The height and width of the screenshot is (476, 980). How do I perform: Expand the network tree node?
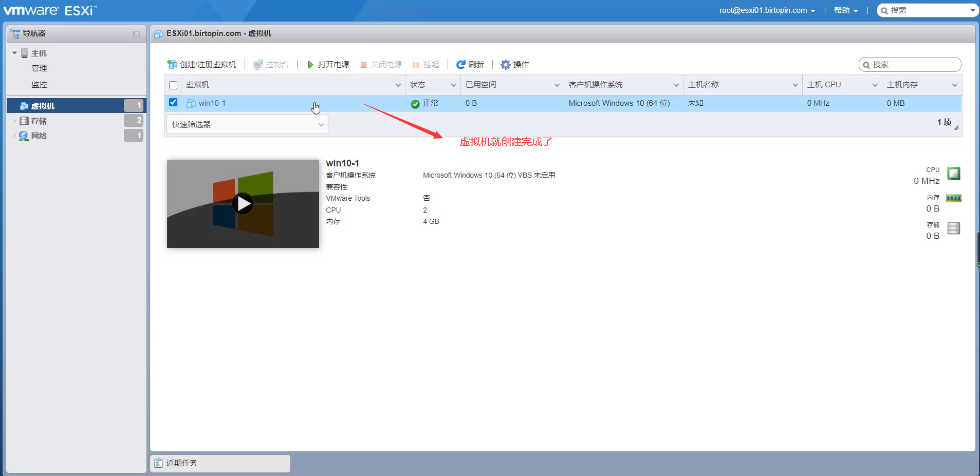click(x=14, y=136)
